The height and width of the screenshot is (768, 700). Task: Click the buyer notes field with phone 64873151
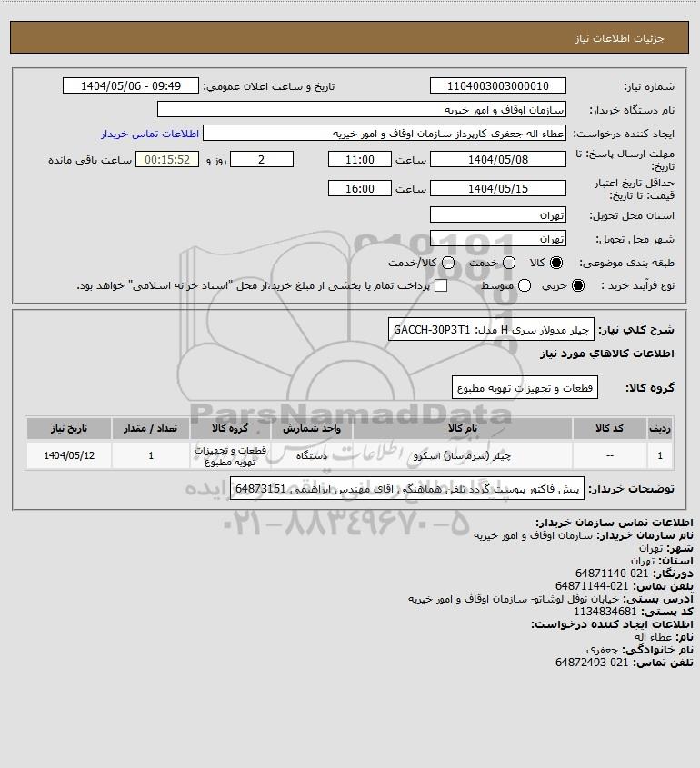click(x=407, y=488)
